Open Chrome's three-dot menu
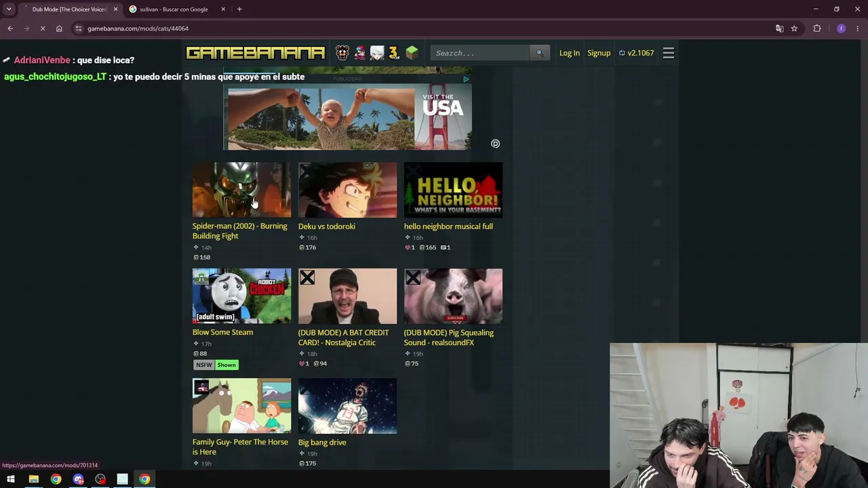This screenshot has height=488, width=868. point(857,28)
